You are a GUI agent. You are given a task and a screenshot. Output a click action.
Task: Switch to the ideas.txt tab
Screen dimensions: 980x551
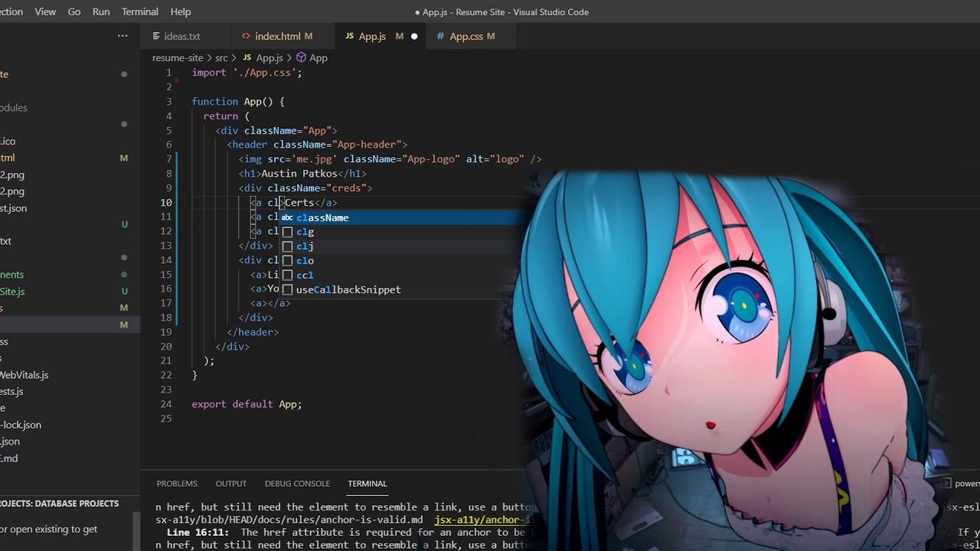click(x=181, y=36)
